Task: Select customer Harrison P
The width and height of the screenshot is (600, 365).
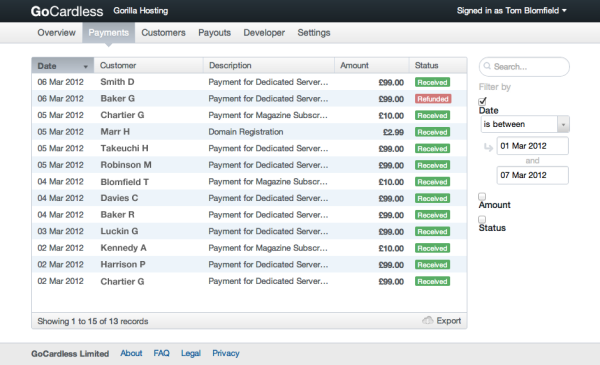Action: [x=123, y=264]
